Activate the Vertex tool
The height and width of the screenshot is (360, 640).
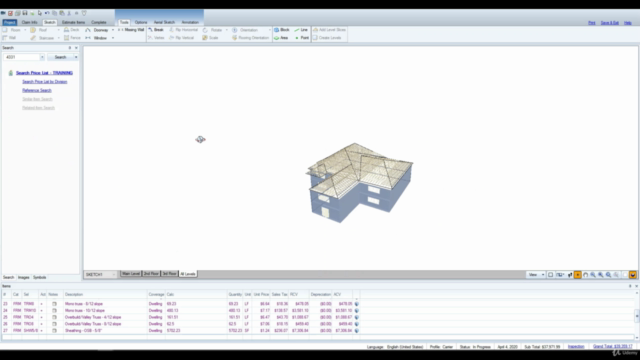(156, 38)
